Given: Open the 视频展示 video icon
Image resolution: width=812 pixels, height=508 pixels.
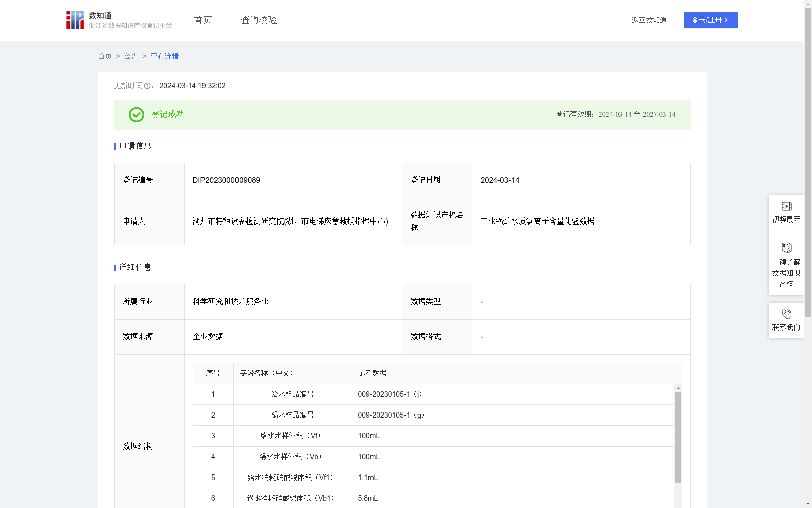Looking at the screenshot, I should click(786, 206).
